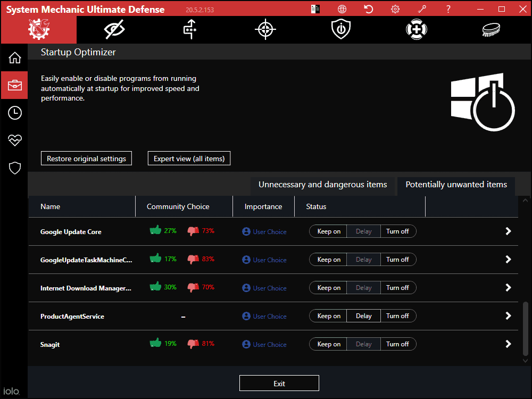This screenshot has height=399, width=532.
Task: Turn off Google Update Core at startup
Action: coord(398,231)
